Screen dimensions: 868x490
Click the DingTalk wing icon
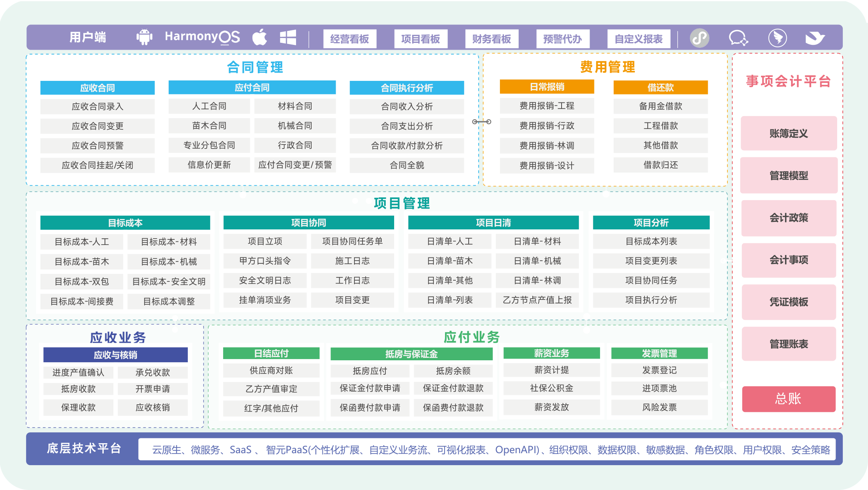coord(777,38)
